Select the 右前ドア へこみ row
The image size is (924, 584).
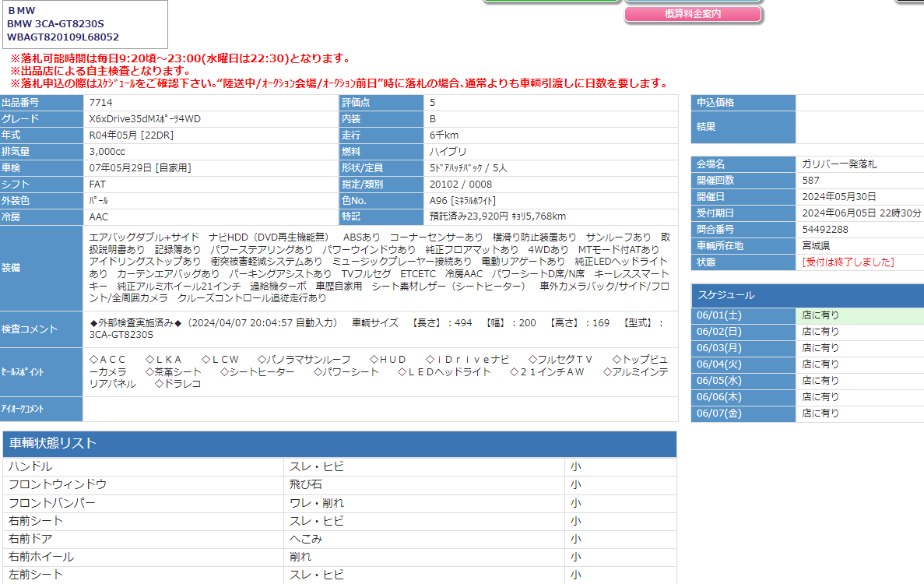pyautogui.click(x=339, y=539)
